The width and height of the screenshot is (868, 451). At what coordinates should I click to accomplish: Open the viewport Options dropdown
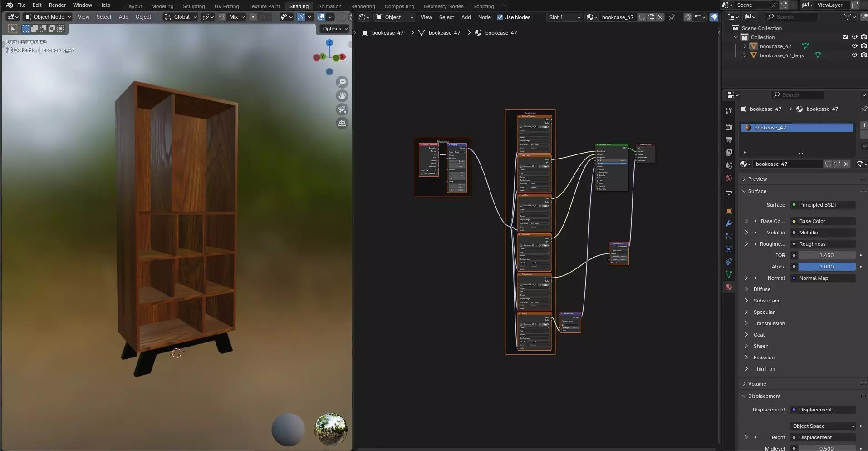pos(335,29)
